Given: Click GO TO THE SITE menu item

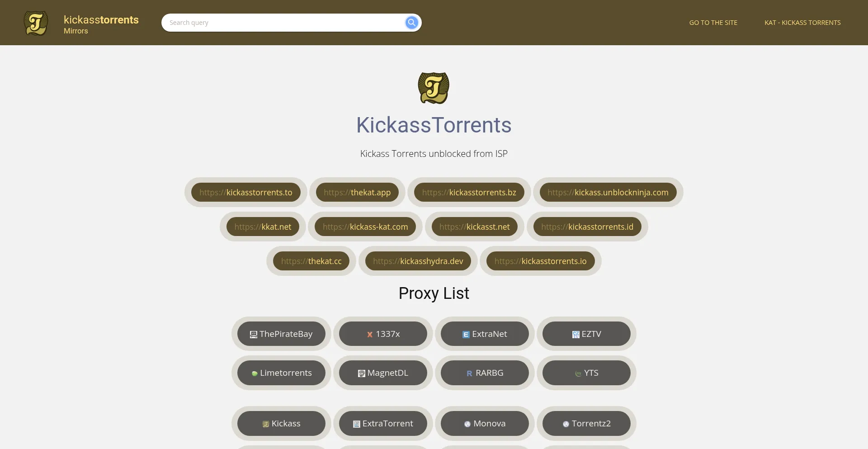Looking at the screenshot, I should click(x=713, y=23).
